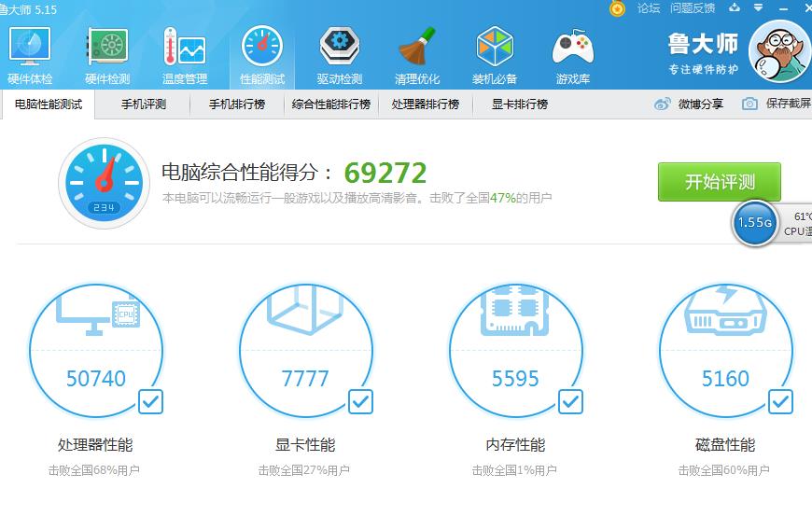The height and width of the screenshot is (516, 812).
Task: Click 微博分享 share link
Action: 701,104
